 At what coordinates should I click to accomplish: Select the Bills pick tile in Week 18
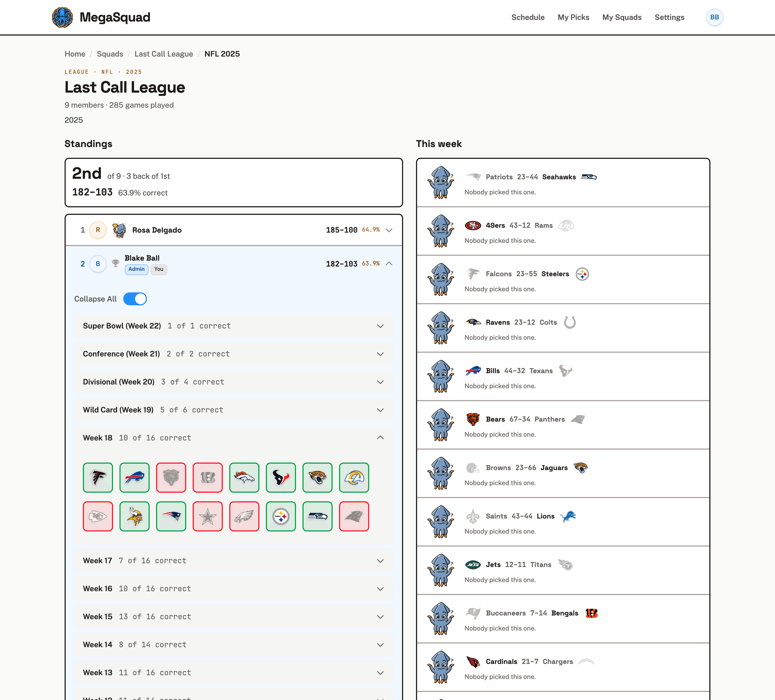[135, 477]
